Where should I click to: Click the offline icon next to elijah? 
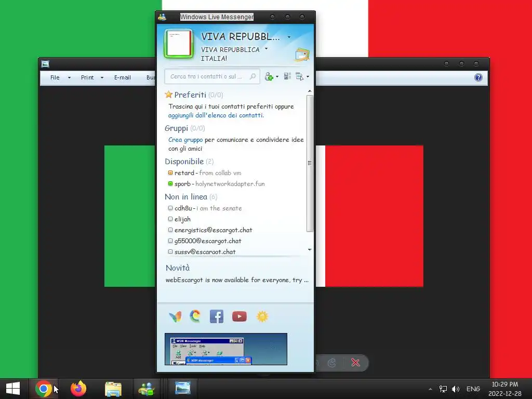(170, 219)
